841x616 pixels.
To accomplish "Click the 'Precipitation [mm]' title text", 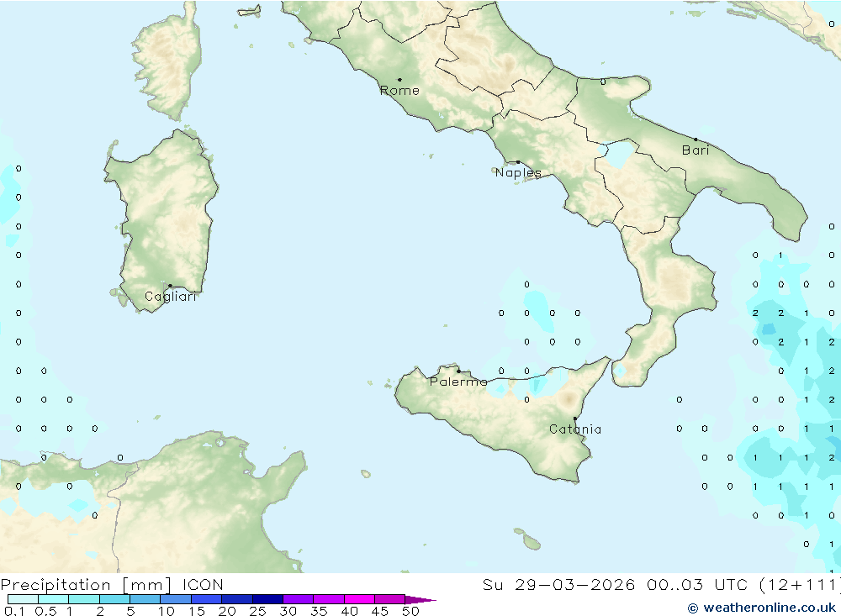I will pyautogui.click(x=86, y=585).
